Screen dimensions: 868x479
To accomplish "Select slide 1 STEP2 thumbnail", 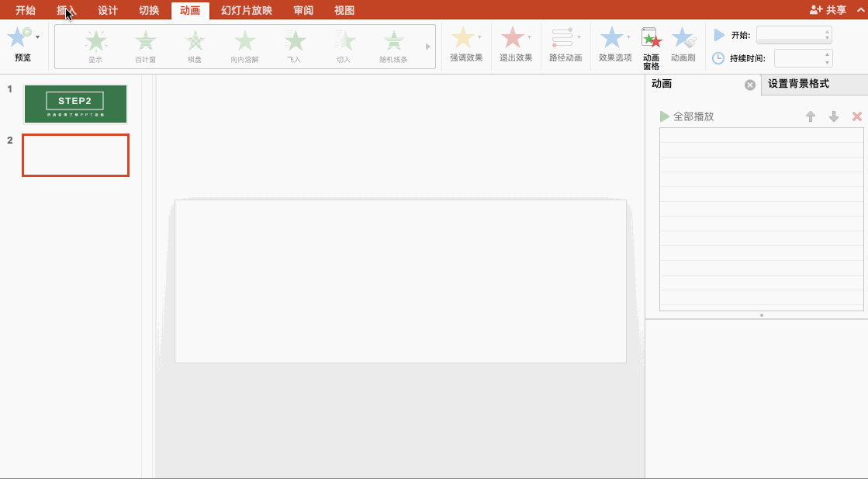I will 75,104.
